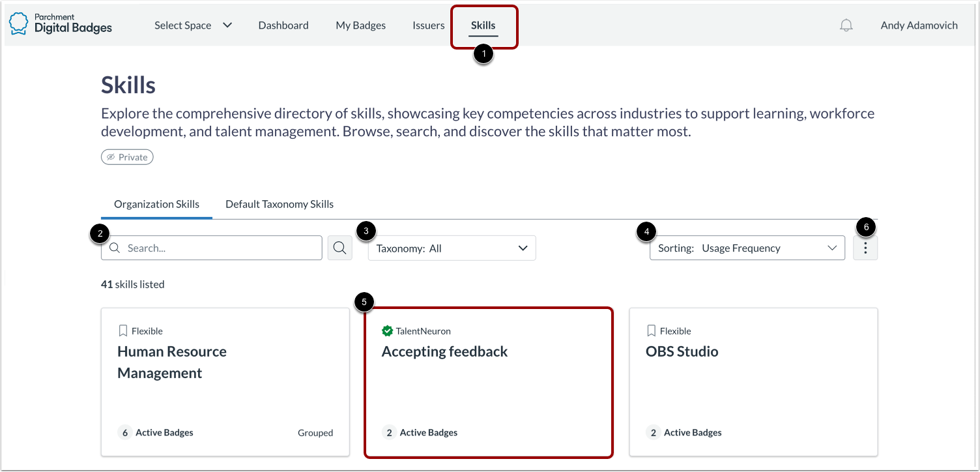The width and height of the screenshot is (980, 472).
Task: Open the Taxonomy filter dropdown
Action: click(x=452, y=248)
